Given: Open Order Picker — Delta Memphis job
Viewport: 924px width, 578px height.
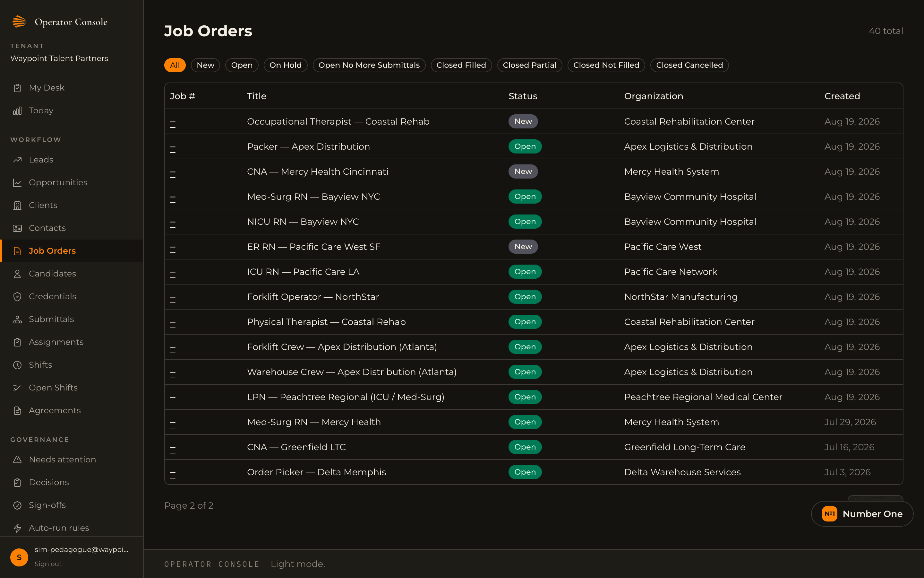Looking at the screenshot, I should (x=317, y=472).
